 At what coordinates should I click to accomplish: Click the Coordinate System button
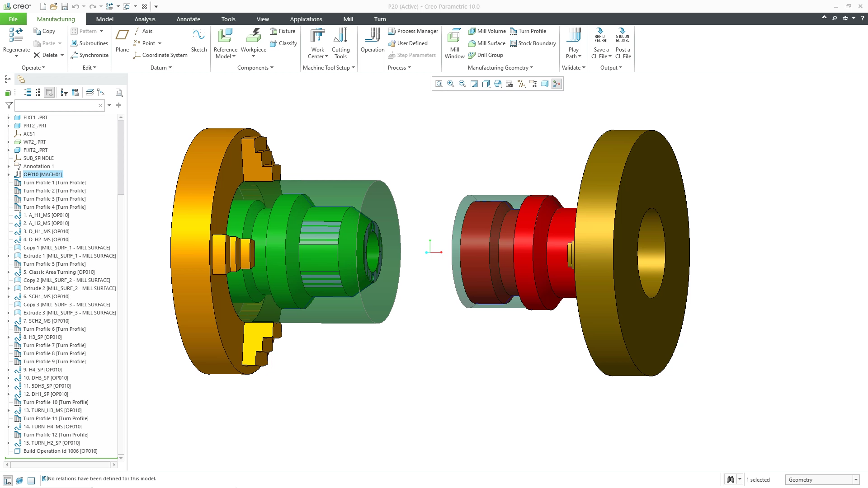pyautogui.click(x=160, y=55)
